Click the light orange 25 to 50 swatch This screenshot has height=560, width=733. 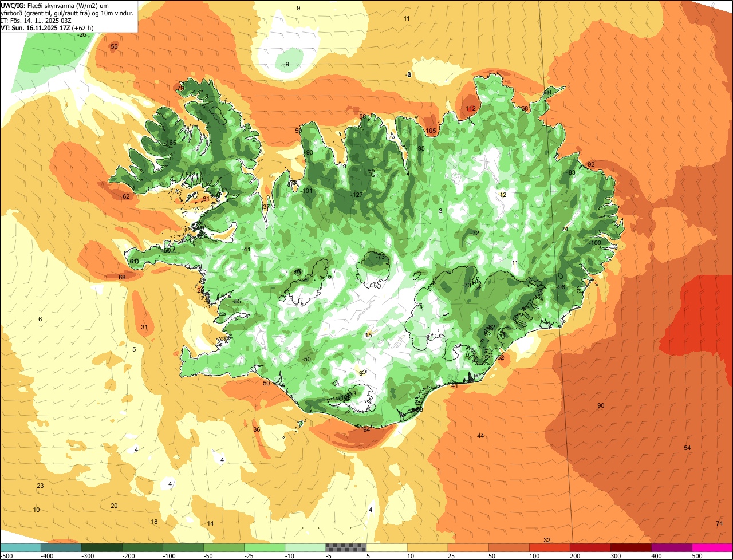[x=467, y=547]
